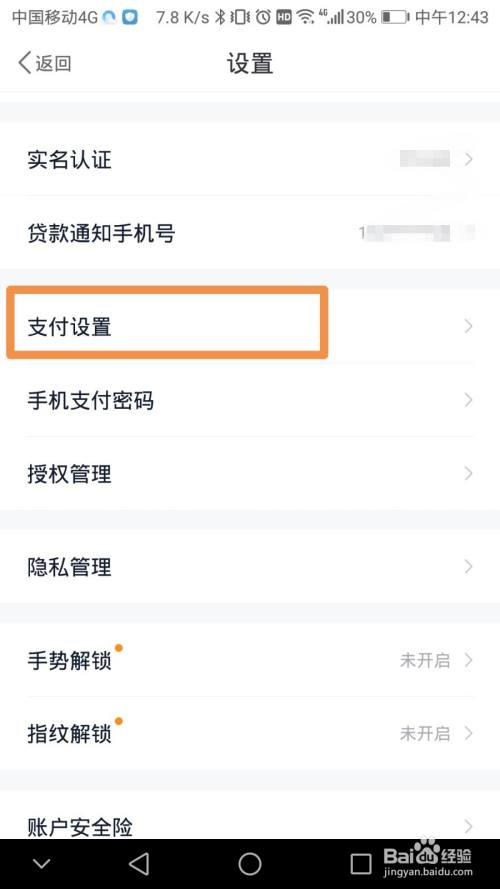Screen dimensions: 500x889
Task: Tap 贷款通知手机号 row
Action: click(x=250, y=232)
